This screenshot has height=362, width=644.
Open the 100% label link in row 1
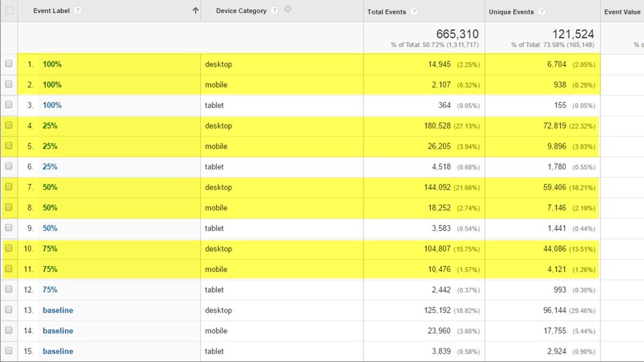[x=52, y=65]
